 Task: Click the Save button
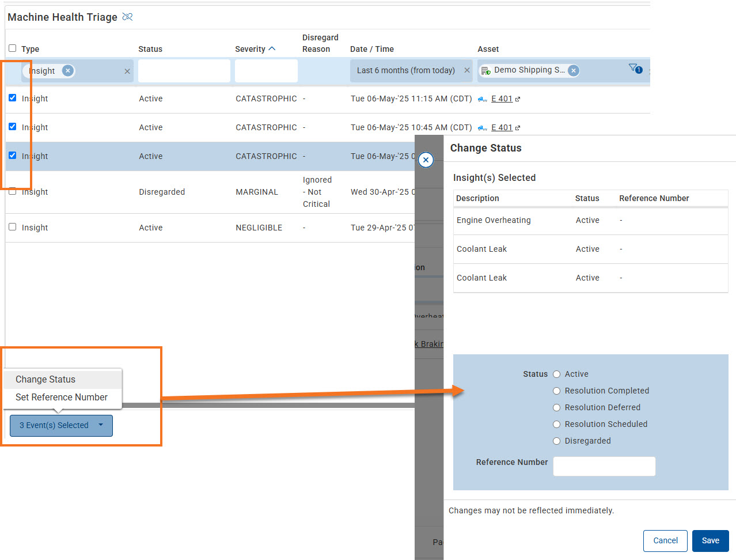click(710, 540)
